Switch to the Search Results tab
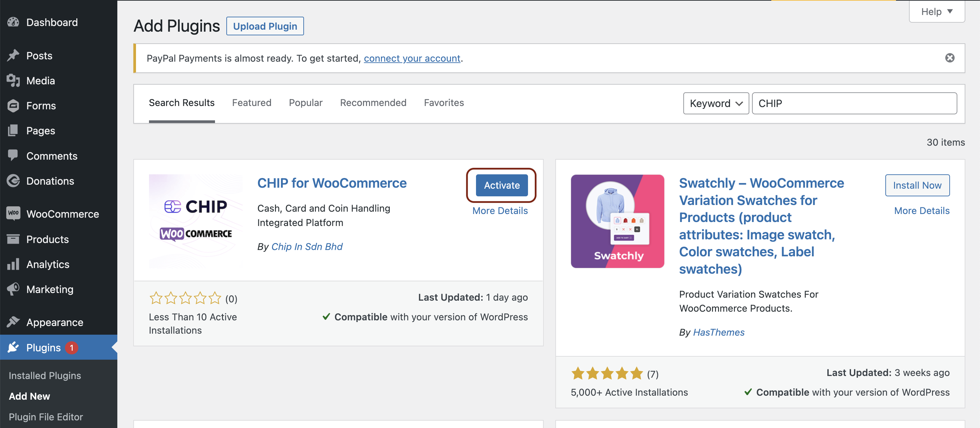The width and height of the screenshot is (980, 428). [x=181, y=103]
